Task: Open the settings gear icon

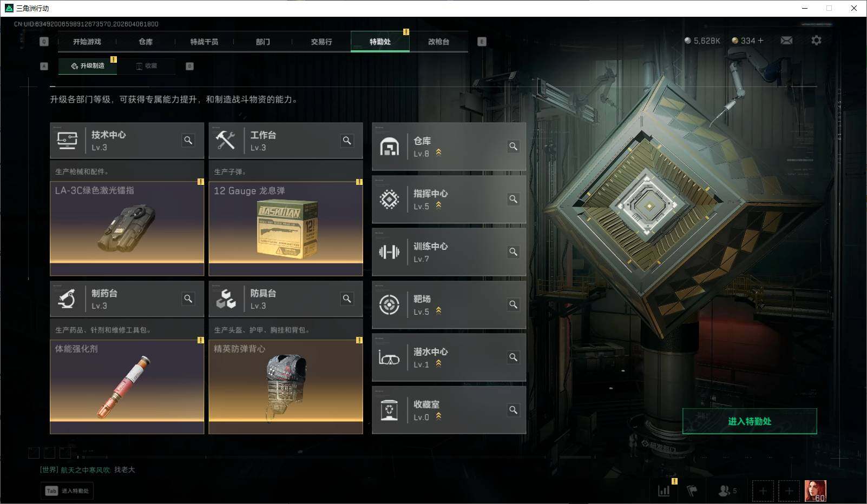Action: point(816,41)
